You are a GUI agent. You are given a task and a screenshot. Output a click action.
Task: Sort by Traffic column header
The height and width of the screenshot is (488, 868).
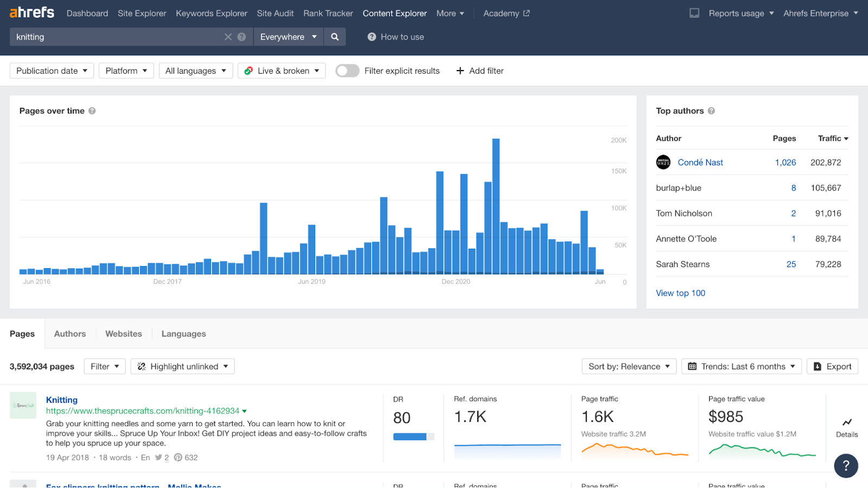pos(833,138)
